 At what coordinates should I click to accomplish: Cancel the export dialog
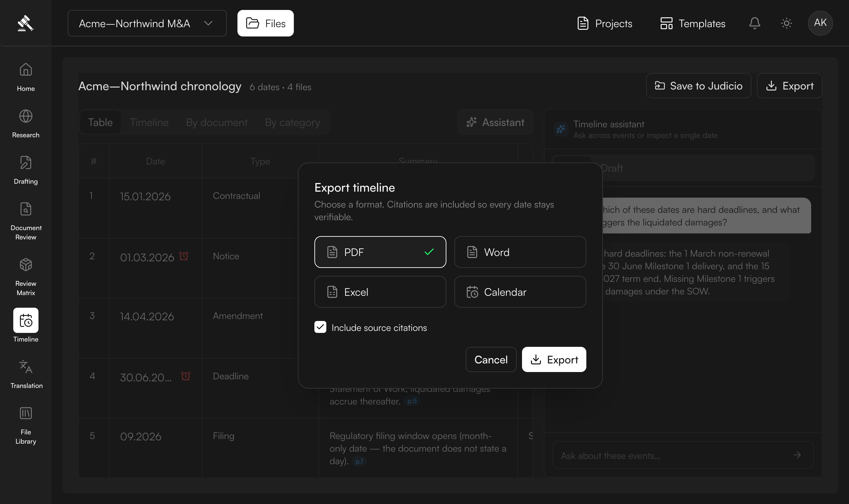[x=491, y=359]
